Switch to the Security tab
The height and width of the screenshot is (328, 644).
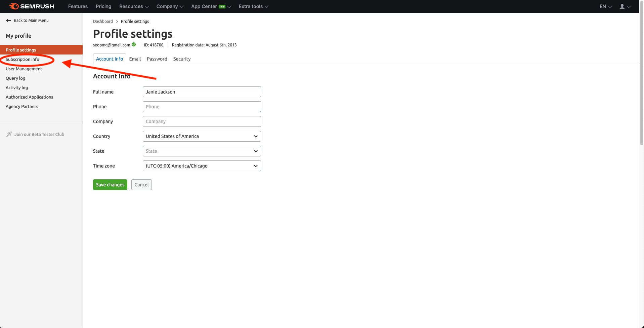[182, 59]
